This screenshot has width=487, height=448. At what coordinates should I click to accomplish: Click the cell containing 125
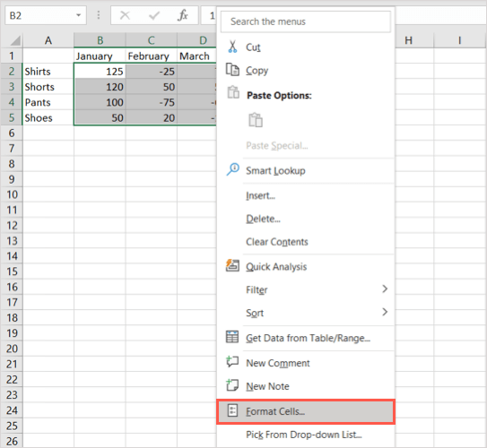(x=100, y=72)
